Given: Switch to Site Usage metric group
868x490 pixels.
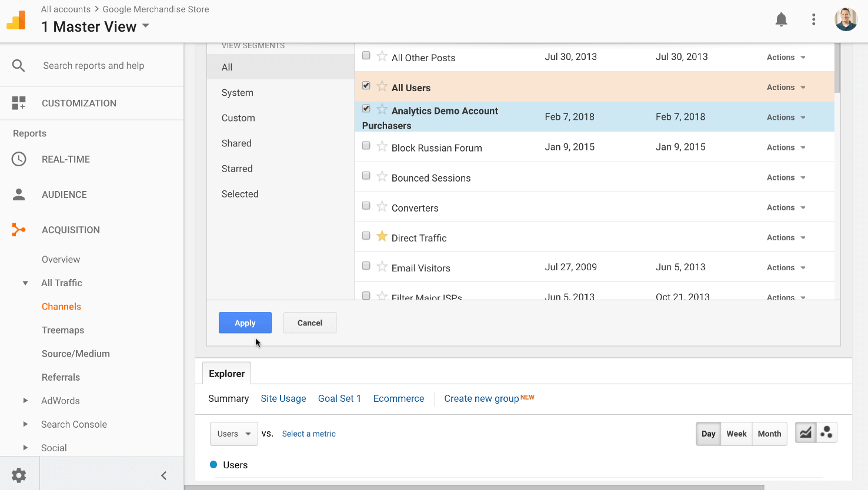Looking at the screenshot, I should tap(283, 398).
